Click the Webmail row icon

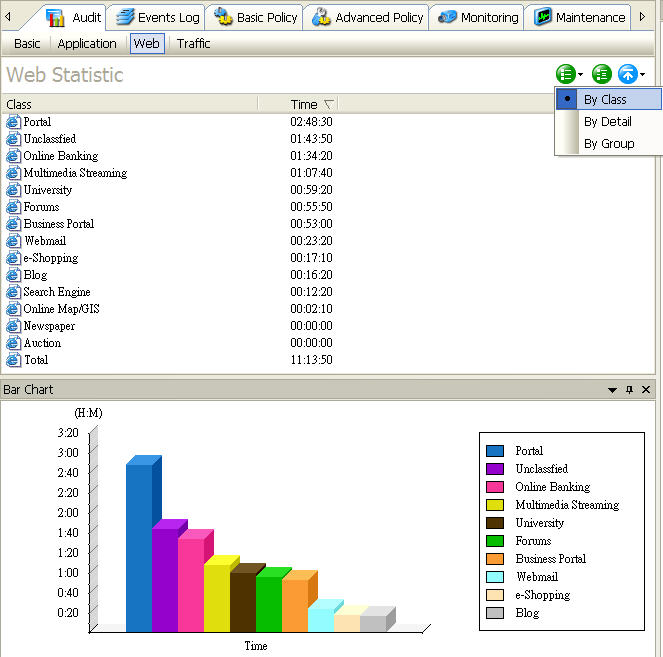(13, 241)
